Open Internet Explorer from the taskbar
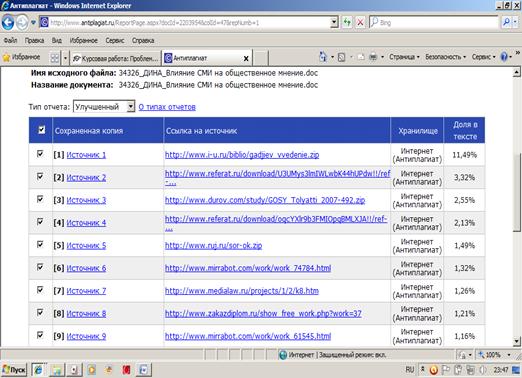Image resolution: width=522 pixels, height=378 pixels. tap(38, 370)
